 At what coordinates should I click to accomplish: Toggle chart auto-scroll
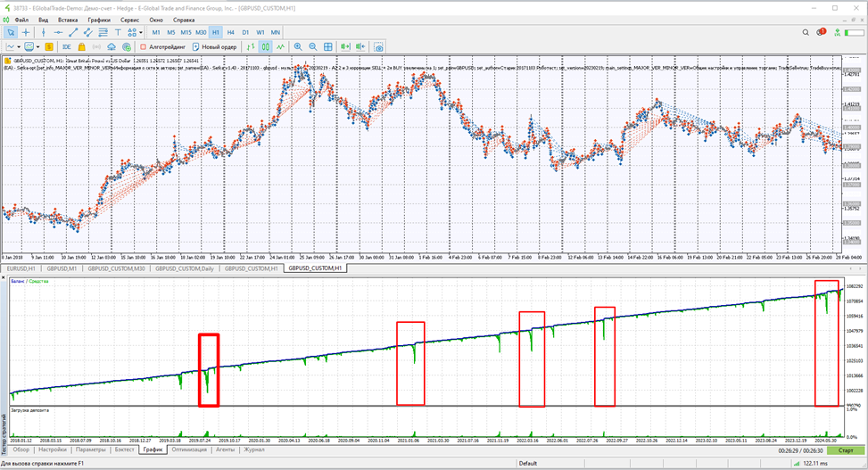[x=346, y=47]
